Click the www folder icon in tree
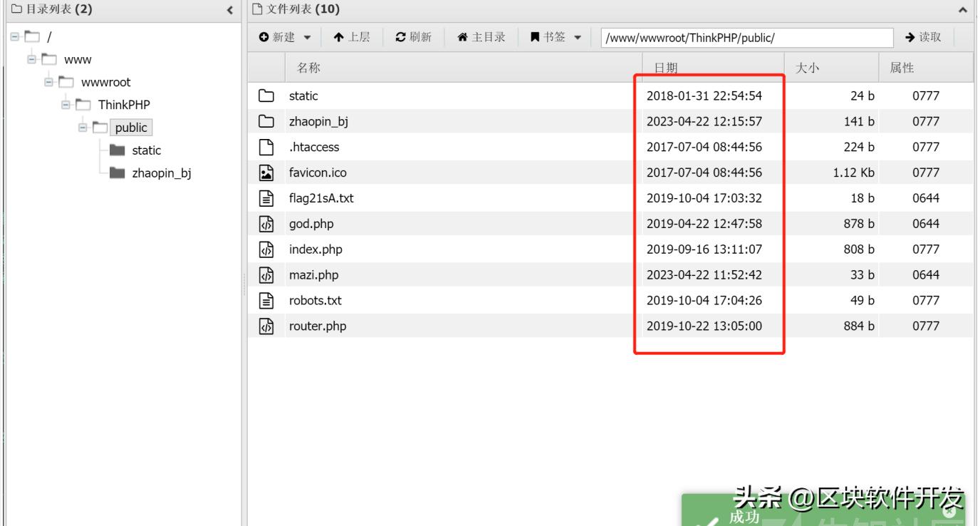Image resolution: width=980 pixels, height=526 pixels. [x=49, y=58]
